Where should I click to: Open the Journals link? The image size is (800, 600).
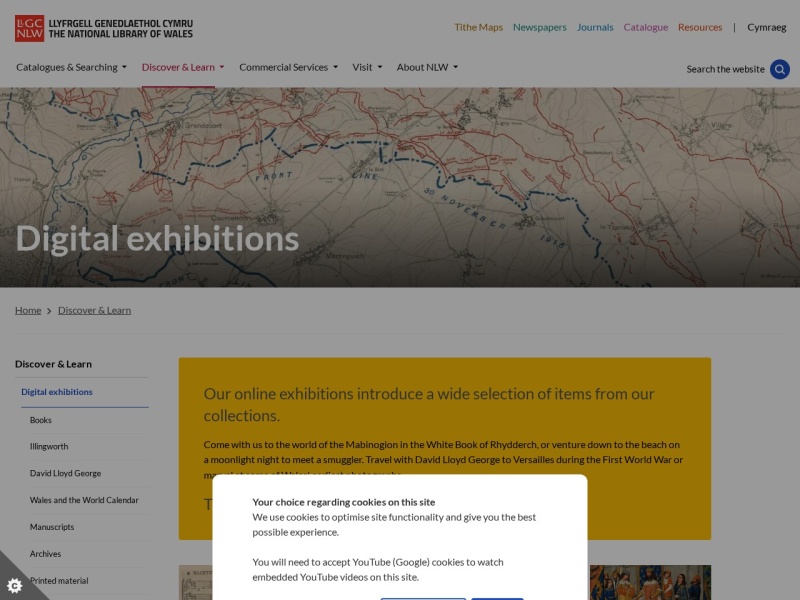point(595,28)
